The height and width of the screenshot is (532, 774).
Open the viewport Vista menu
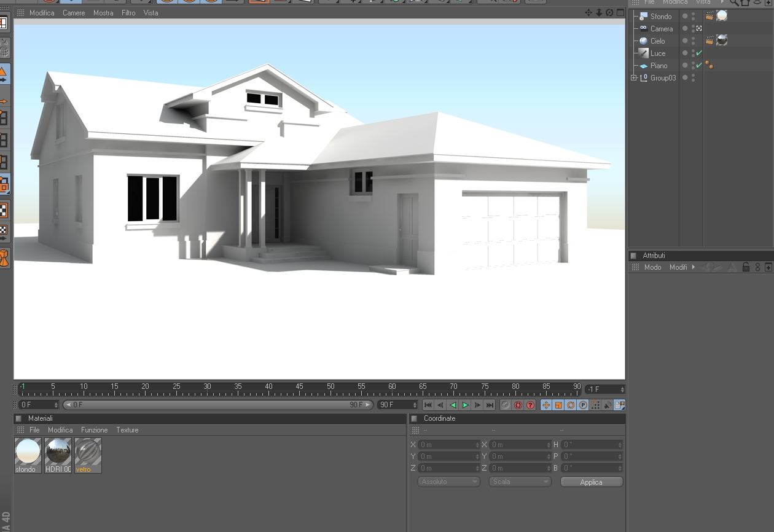pos(150,13)
